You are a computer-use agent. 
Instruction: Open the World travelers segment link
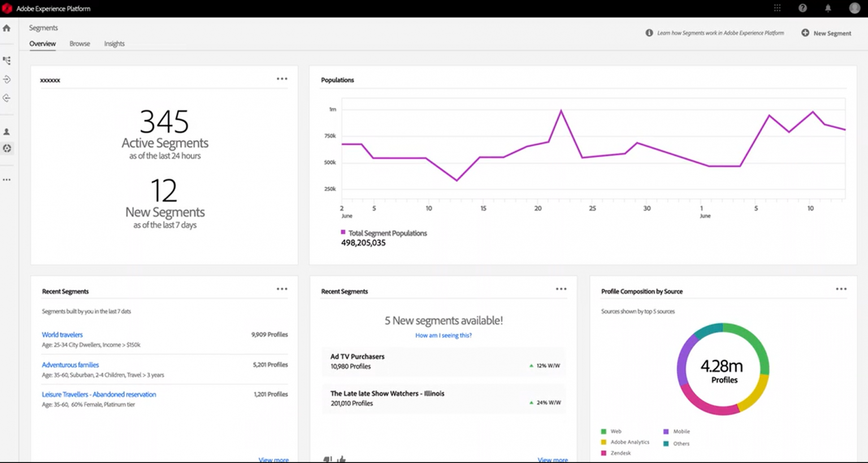(62, 334)
